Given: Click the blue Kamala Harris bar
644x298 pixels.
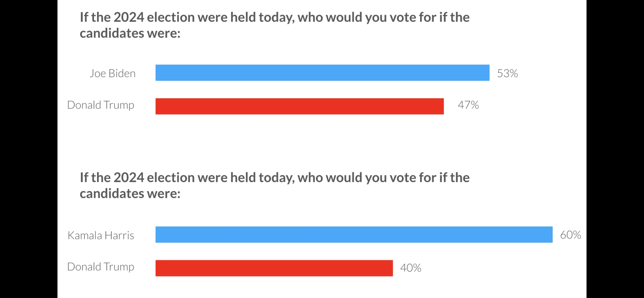Looking at the screenshot, I should click(x=354, y=235).
